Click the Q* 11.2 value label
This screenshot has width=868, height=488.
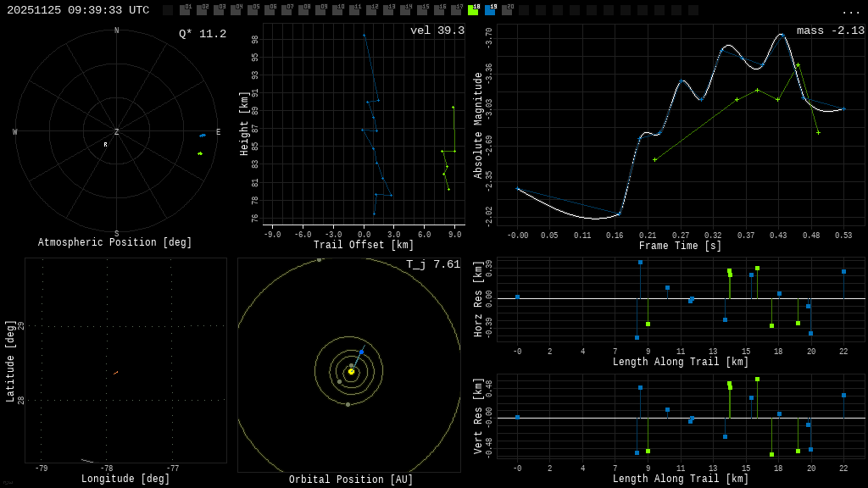point(203,34)
